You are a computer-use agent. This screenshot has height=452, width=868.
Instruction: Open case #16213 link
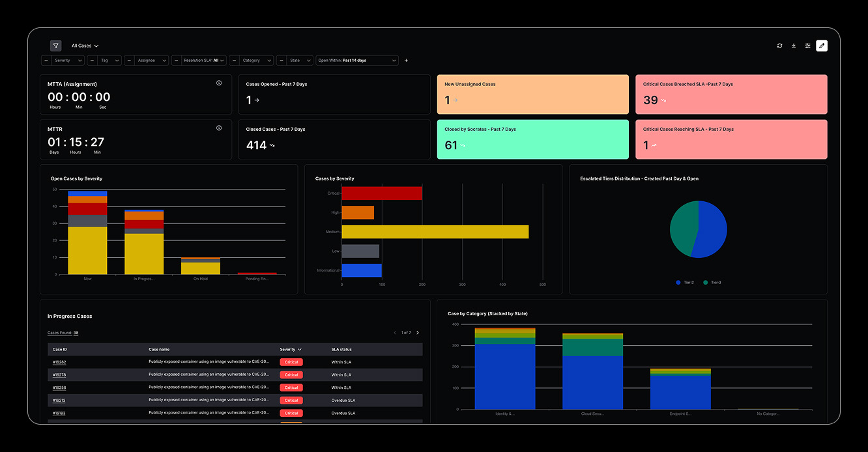[x=59, y=401]
